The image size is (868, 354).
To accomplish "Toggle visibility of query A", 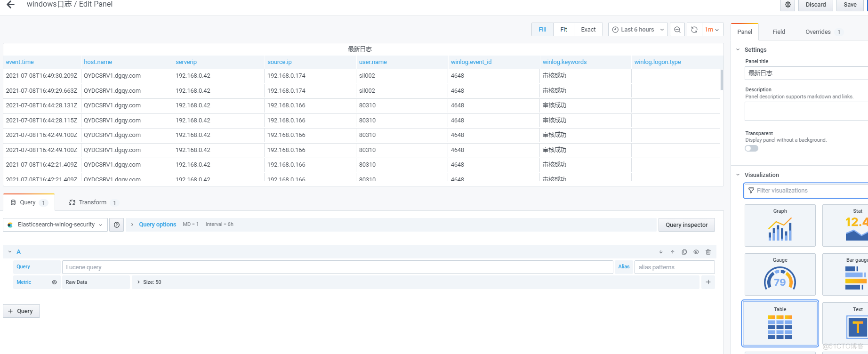I will point(696,252).
